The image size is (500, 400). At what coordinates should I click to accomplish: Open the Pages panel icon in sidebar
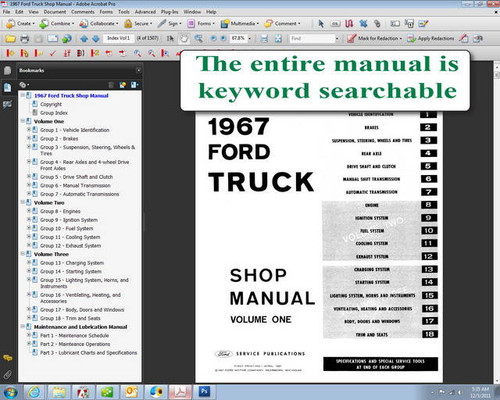pos(7,70)
